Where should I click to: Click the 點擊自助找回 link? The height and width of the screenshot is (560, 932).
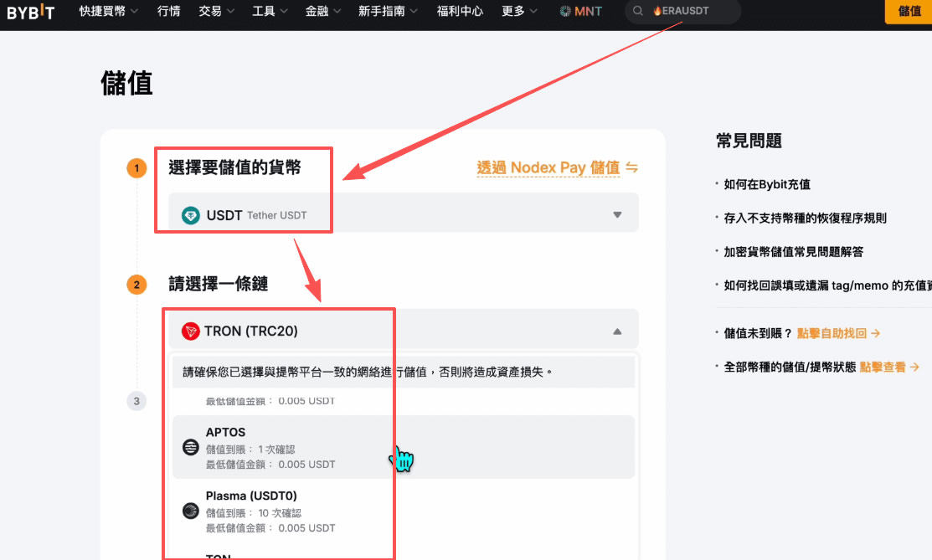(x=833, y=332)
